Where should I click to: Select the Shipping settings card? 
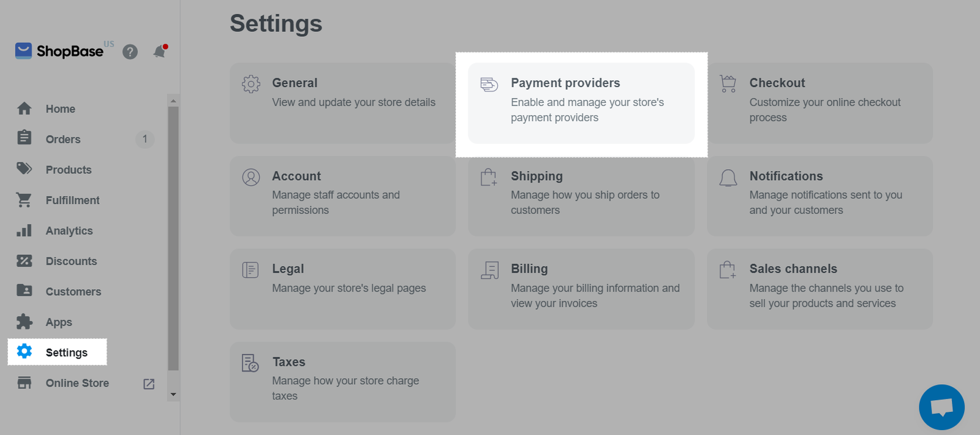(x=581, y=196)
